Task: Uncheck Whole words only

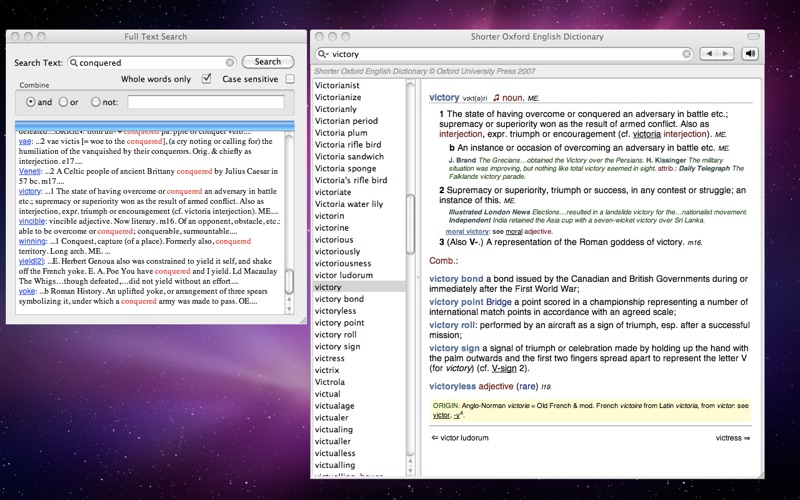Action: (207, 79)
